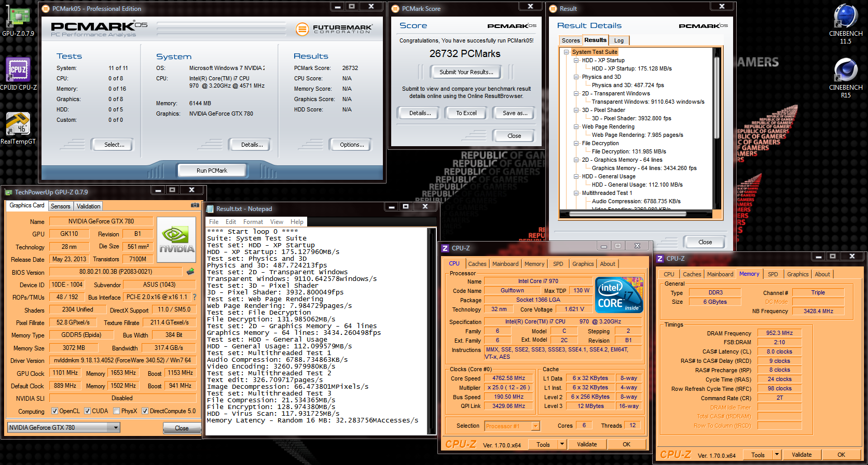Open the Format menu in Notepad
This screenshot has height=465, width=868.
point(253,222)
